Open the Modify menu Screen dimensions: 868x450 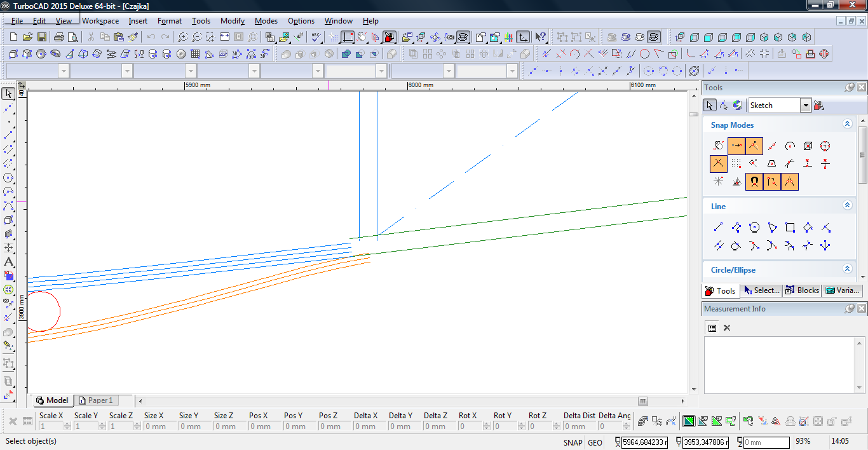tap(232, 21)
